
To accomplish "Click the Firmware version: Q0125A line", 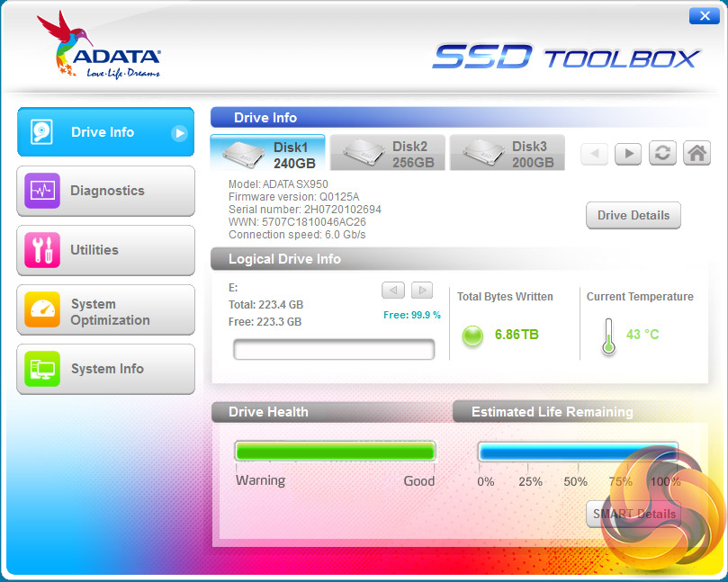I will coord(294,197).
